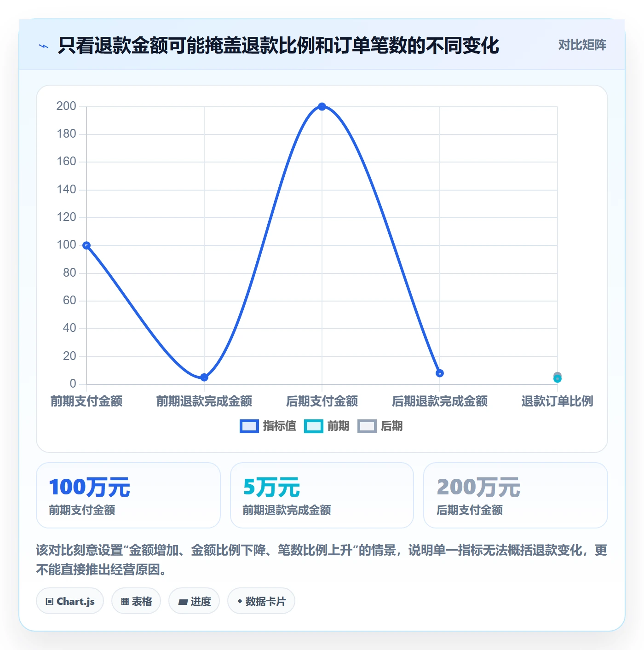Click the gray 后期 legend swatch
The image size is (644, 650).
coord(367,426)
